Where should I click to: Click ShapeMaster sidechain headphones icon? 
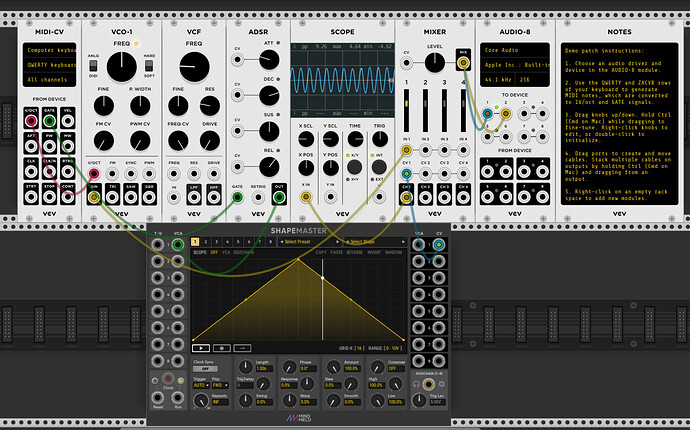click(x=416, y=384)
